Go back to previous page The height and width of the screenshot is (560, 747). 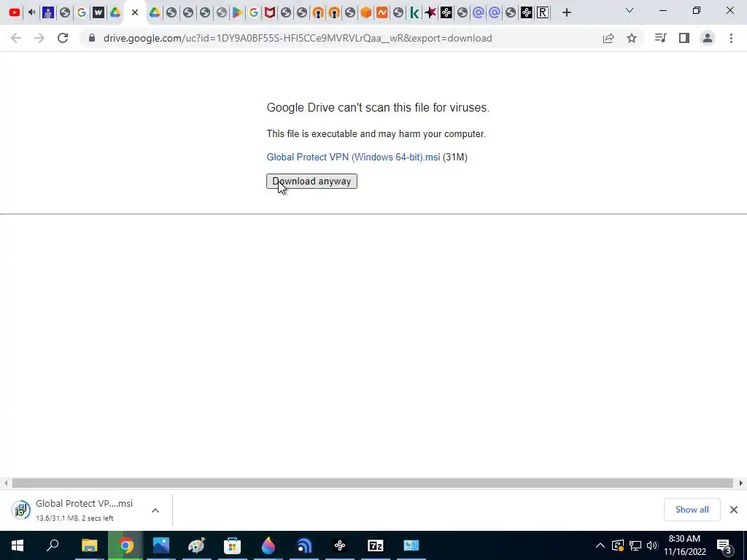16,38
